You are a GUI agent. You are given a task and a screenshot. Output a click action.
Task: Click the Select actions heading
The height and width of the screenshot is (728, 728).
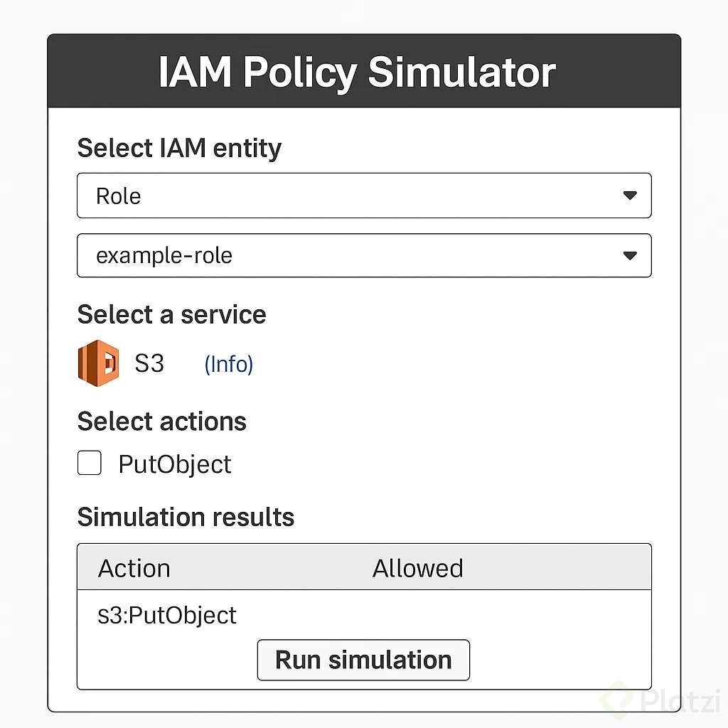pyautogui.click(x=162, y=421)
